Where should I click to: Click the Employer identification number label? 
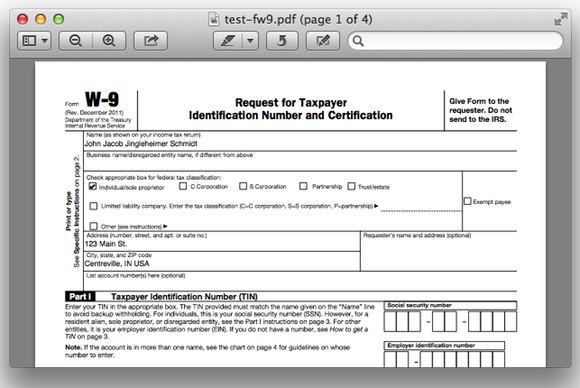tap(431, 345)
